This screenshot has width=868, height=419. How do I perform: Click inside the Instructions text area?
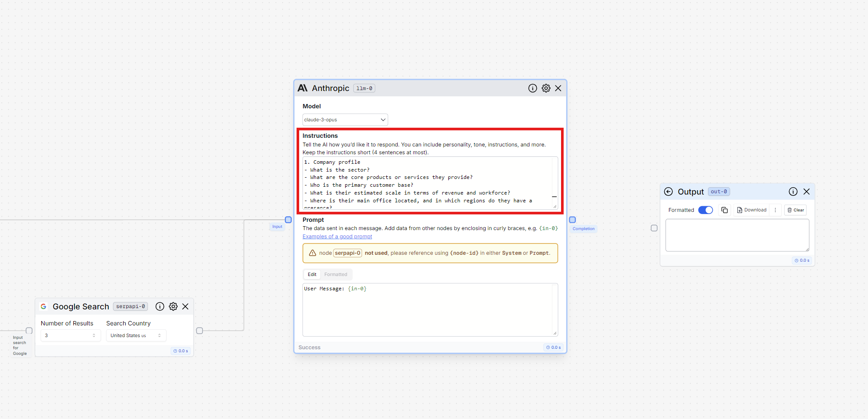click(x=430, y=183)
